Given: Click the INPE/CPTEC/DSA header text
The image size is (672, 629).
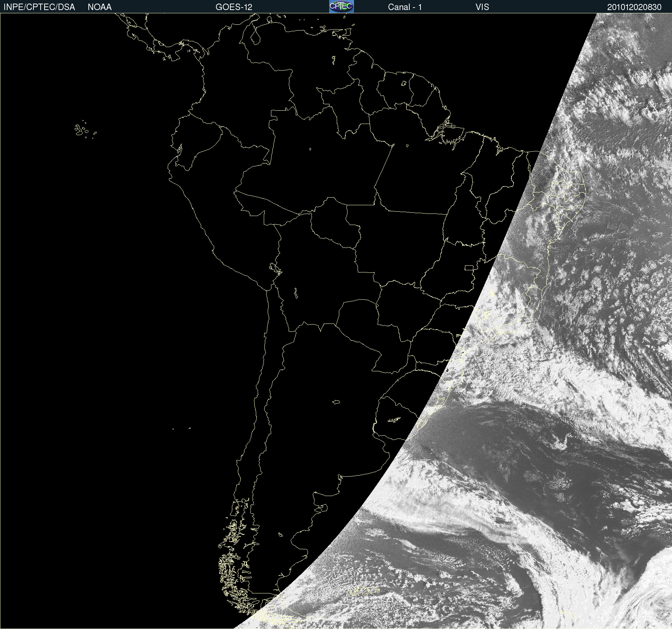Looking at the screenshot, I should coord(39,7).
